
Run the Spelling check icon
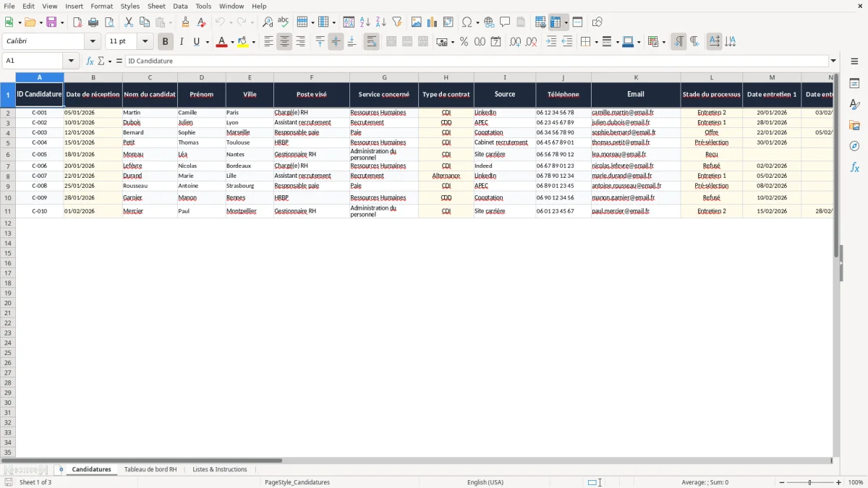(x=283, y=22)
